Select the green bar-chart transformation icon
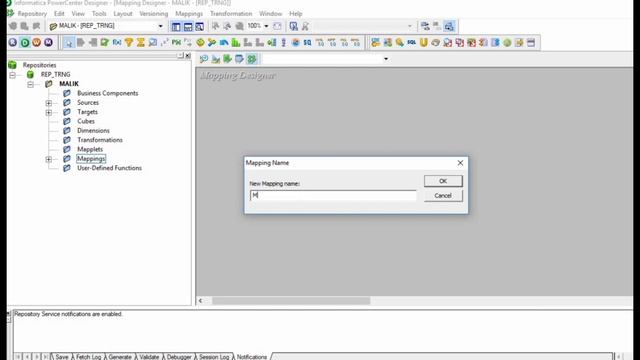The width and height of the screenshot is (640, 360). [236, 42]
